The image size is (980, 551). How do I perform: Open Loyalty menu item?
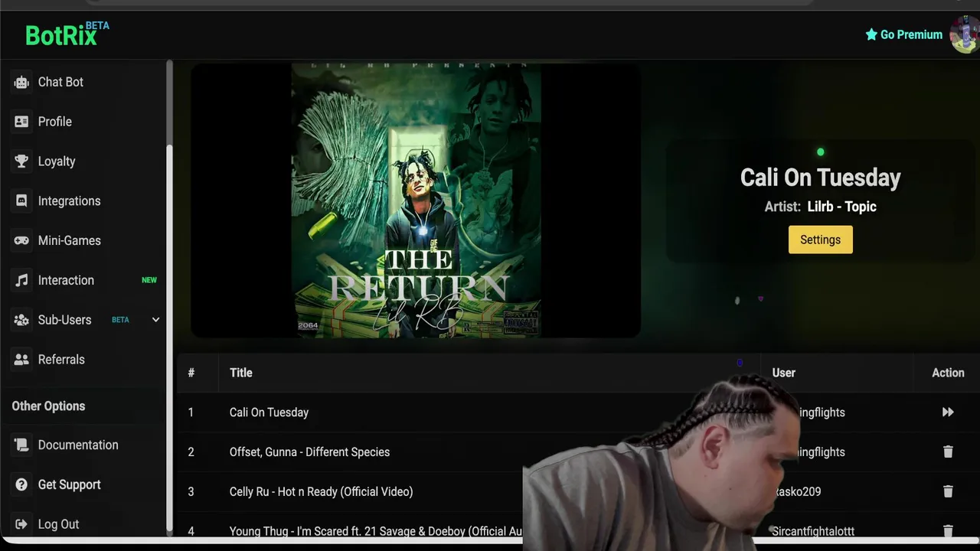pyautogui.click(x=57, y=161)
